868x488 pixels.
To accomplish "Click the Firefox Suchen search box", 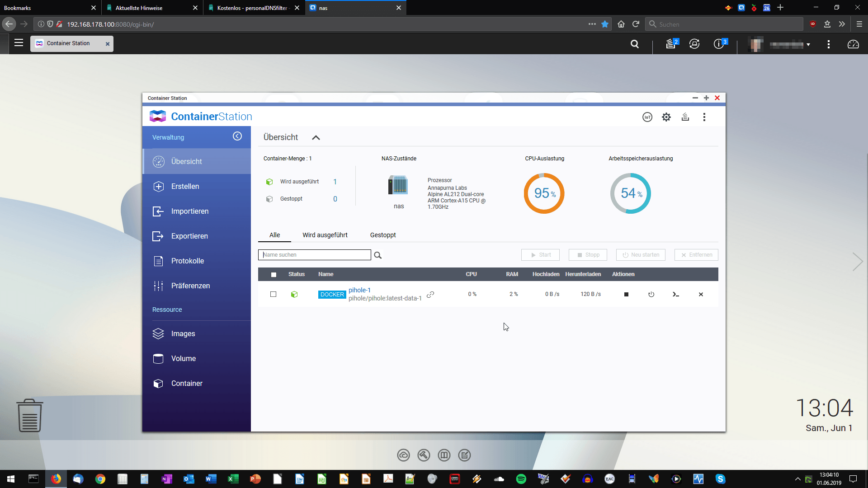I will point(724,24).
